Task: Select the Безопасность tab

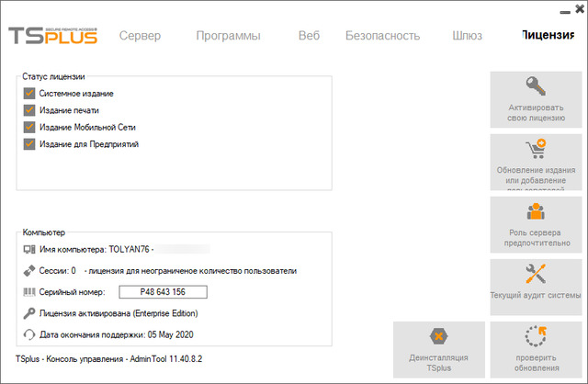Action: [x=382, y=36]
